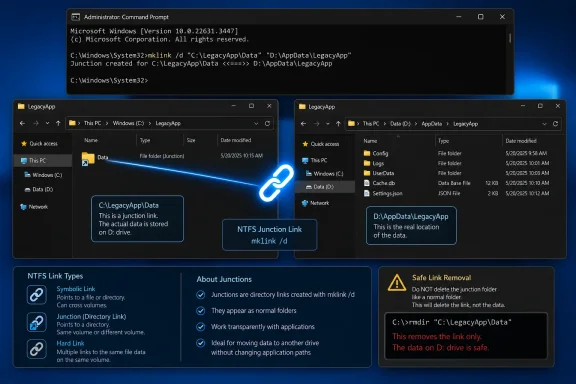Click the Command Prompt vertical scrollbar

click(x=510, y=39)
